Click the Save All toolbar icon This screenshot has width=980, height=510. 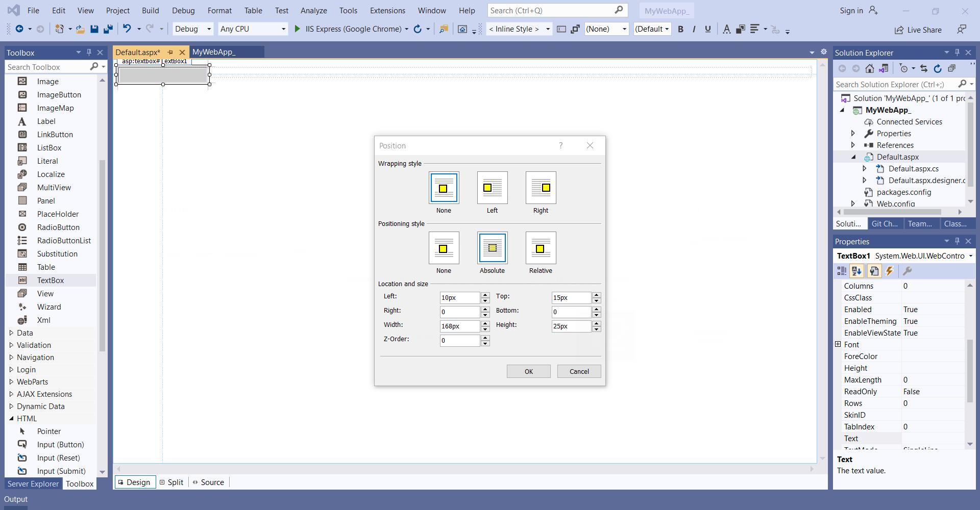click(108, 29)
